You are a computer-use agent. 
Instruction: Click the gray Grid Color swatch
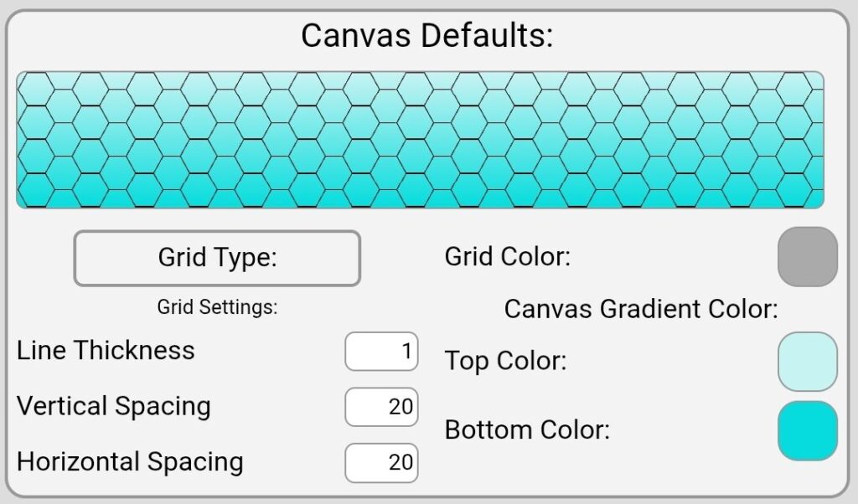pyautogui.click(x=808, y=256)
